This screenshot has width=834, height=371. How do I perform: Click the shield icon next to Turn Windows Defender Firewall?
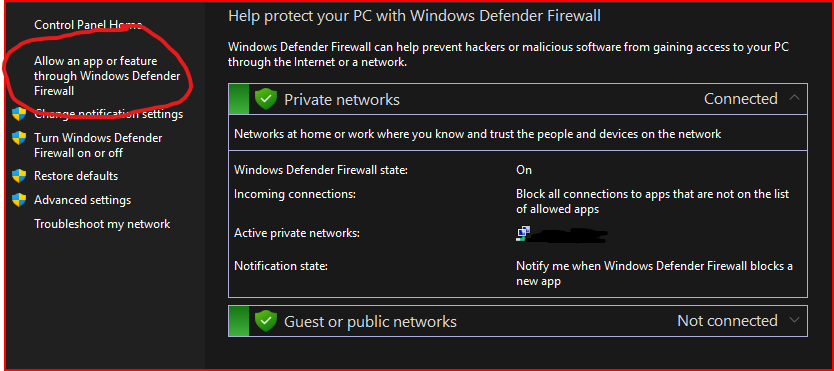point(19,138)
